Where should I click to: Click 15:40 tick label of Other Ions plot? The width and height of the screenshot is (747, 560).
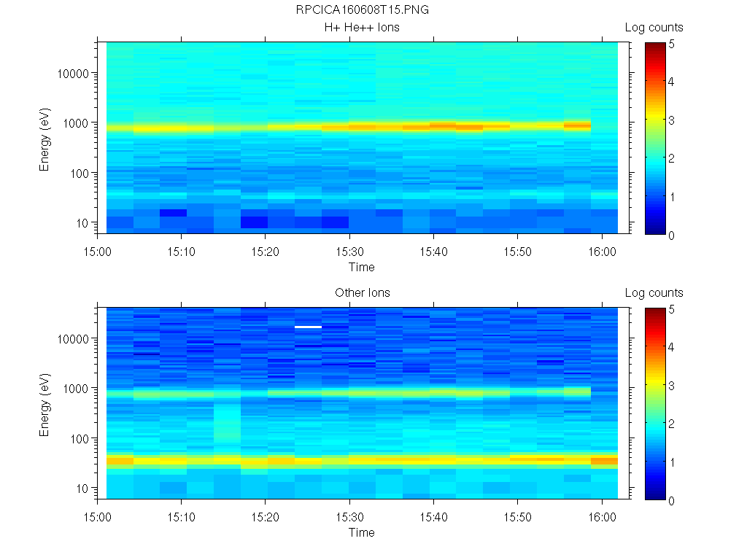(x=433, y=517)
